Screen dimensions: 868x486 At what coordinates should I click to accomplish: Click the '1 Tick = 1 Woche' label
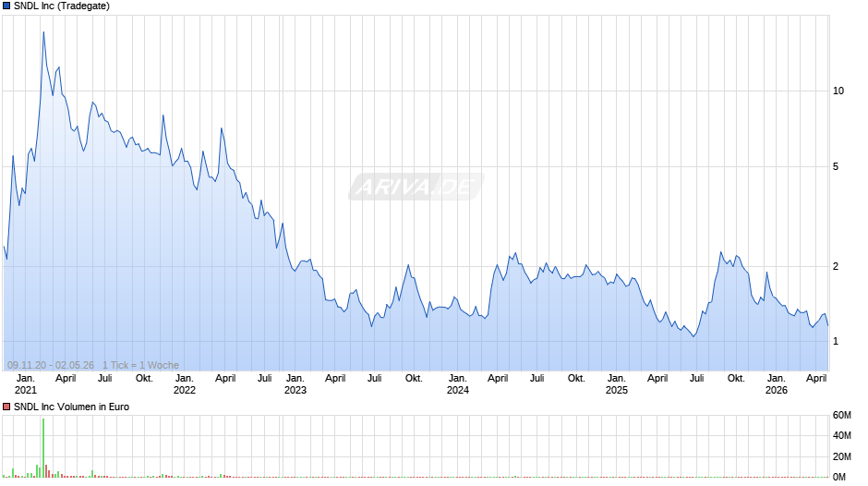[140, 365]
